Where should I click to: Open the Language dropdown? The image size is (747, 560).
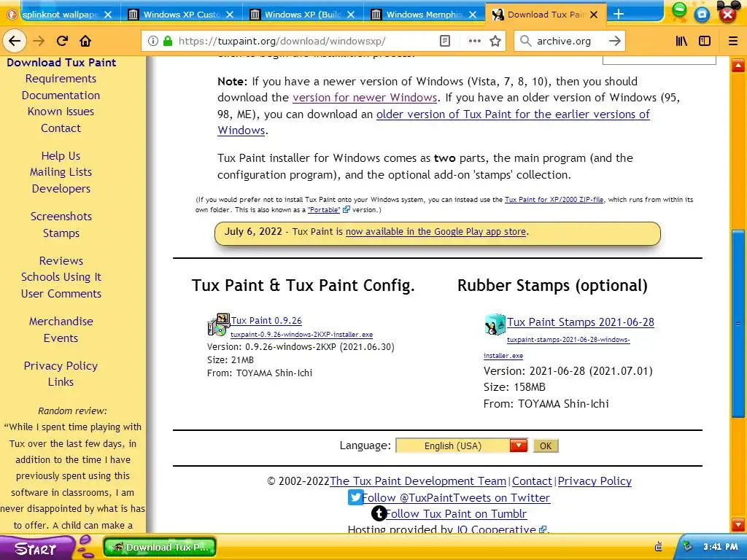[x=461, y=446]
